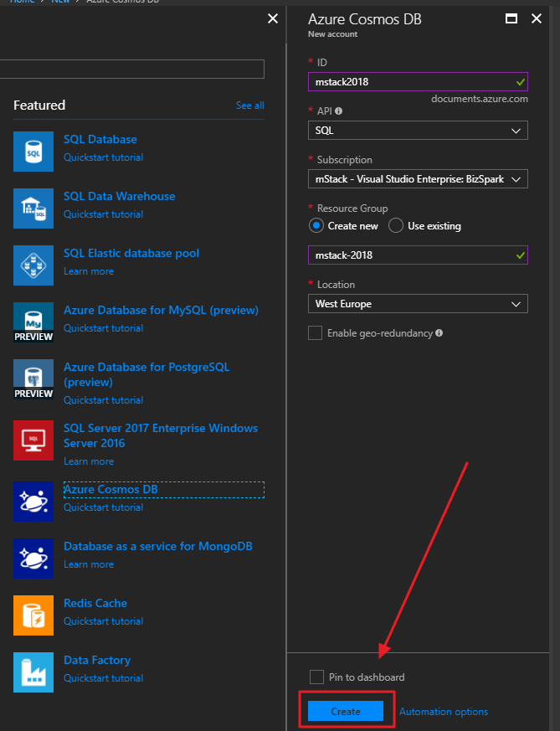Click the Redis Cache icon

pyautogui.click(x=33, y=615)
